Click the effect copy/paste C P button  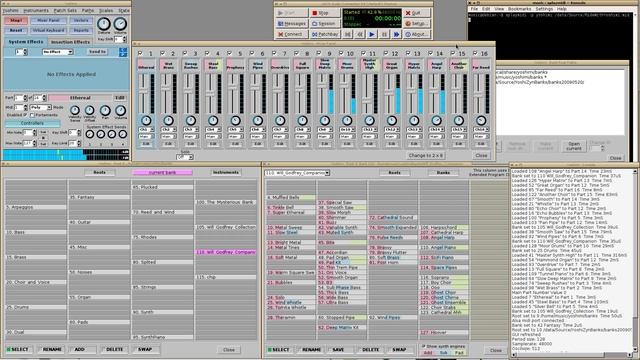pos(123,52)
